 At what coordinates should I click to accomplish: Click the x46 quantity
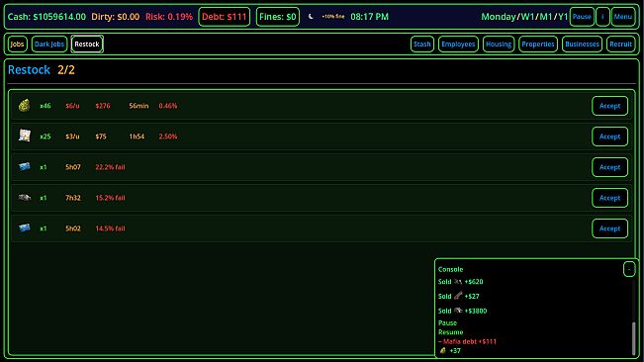pyautogui.click(x=46, y=106)
